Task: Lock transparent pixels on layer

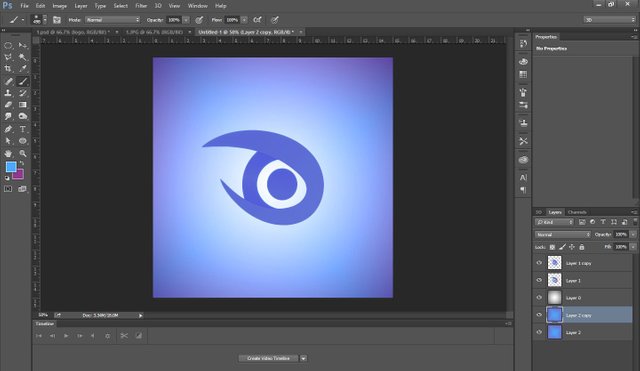Action: coord(552,247)
